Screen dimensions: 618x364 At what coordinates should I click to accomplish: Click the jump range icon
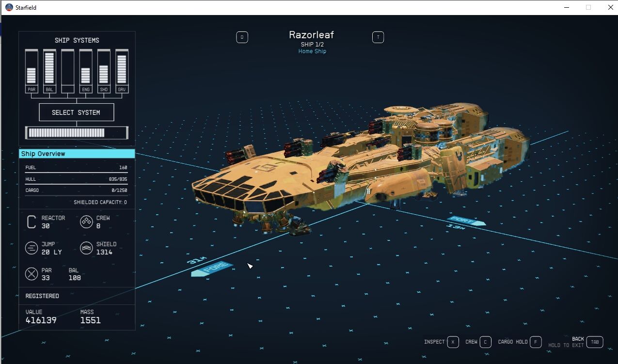(x=32, y=248)
